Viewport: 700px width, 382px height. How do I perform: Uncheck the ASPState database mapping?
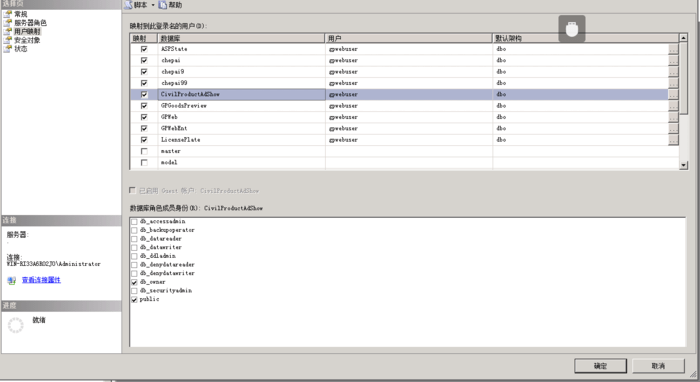(x=144, y=49)
